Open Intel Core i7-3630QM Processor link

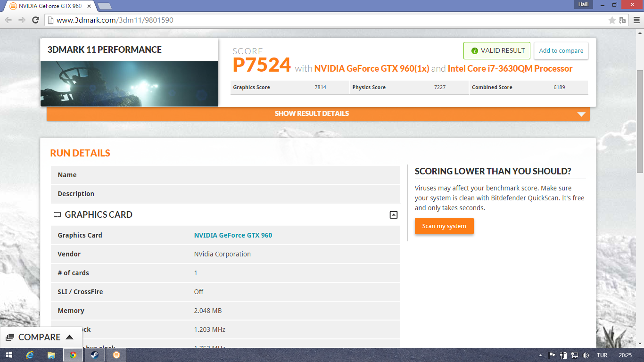(x=510, y=69)
